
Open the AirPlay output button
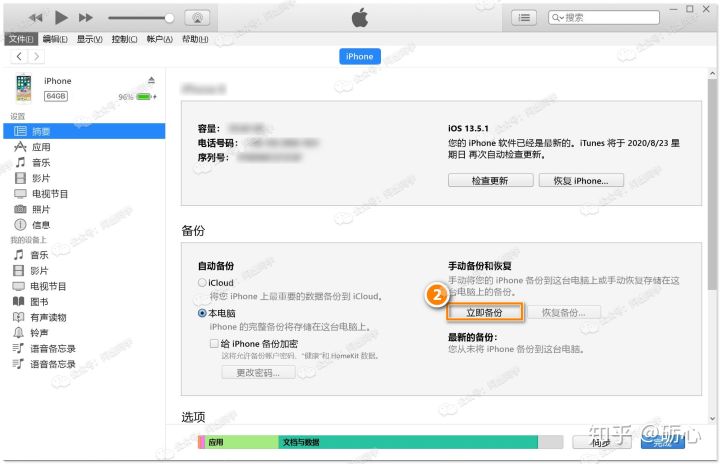point(197,18)
